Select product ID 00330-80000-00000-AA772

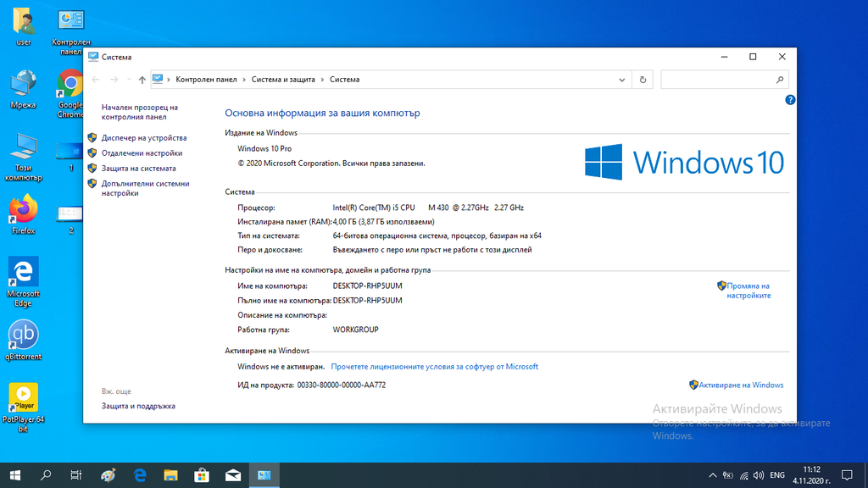coord(341,385)
